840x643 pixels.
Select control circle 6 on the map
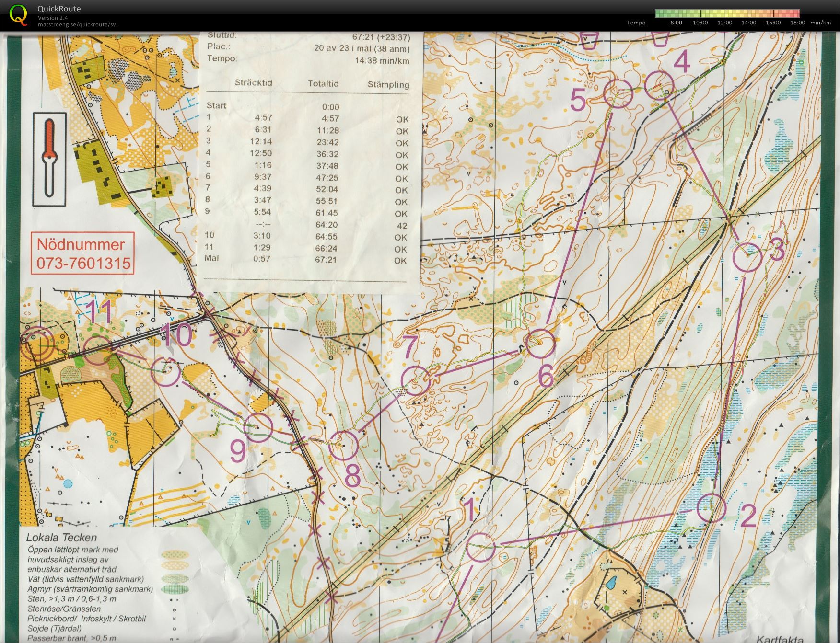coord(540,344)
